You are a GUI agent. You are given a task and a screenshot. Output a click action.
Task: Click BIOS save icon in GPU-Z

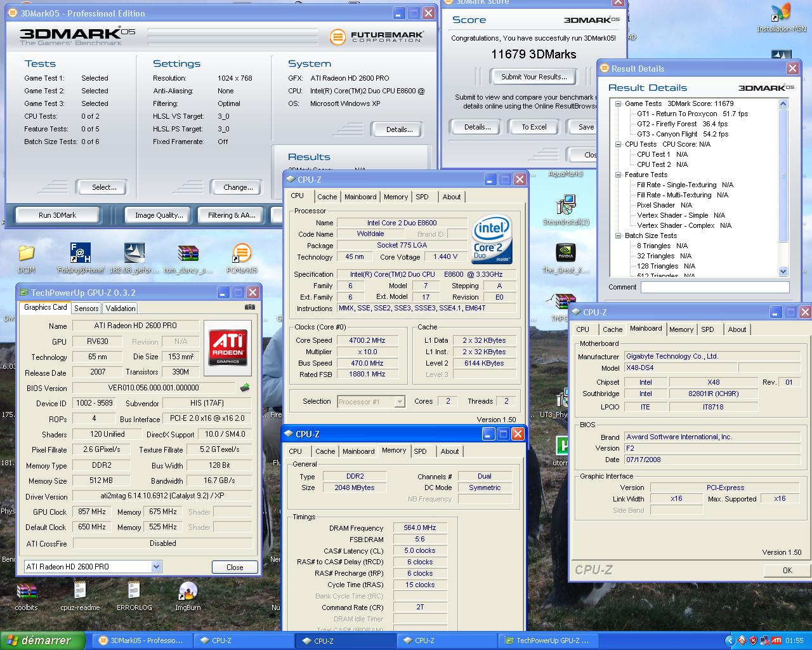245,387
